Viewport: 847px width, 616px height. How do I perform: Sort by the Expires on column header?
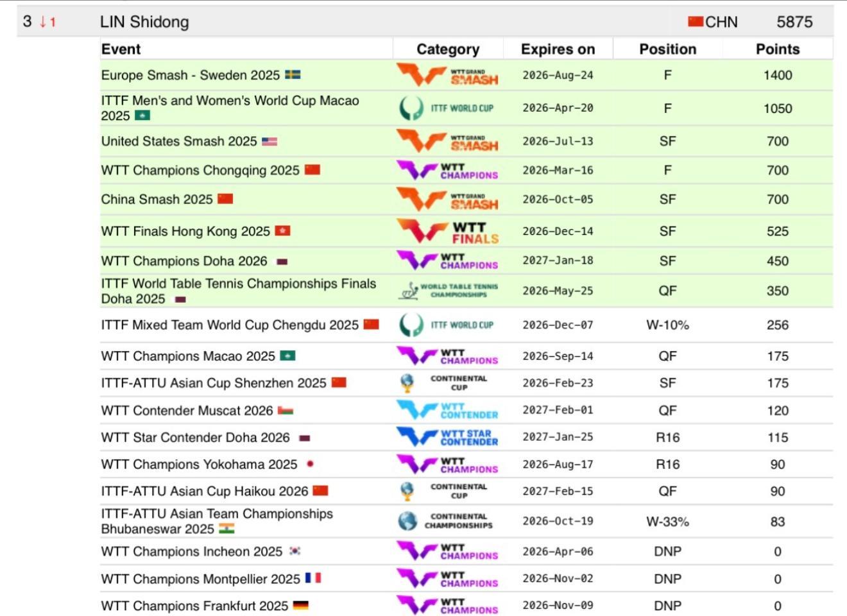click(558, 49)
